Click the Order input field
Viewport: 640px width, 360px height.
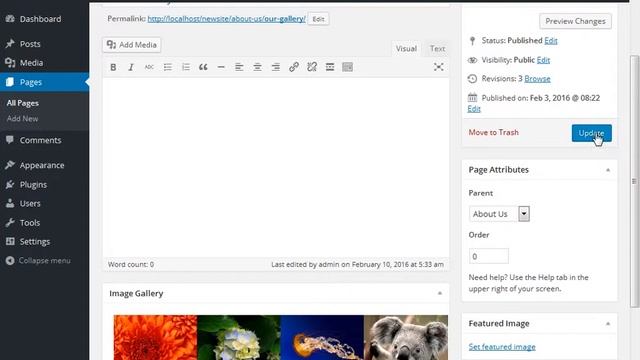pos(489,256)
